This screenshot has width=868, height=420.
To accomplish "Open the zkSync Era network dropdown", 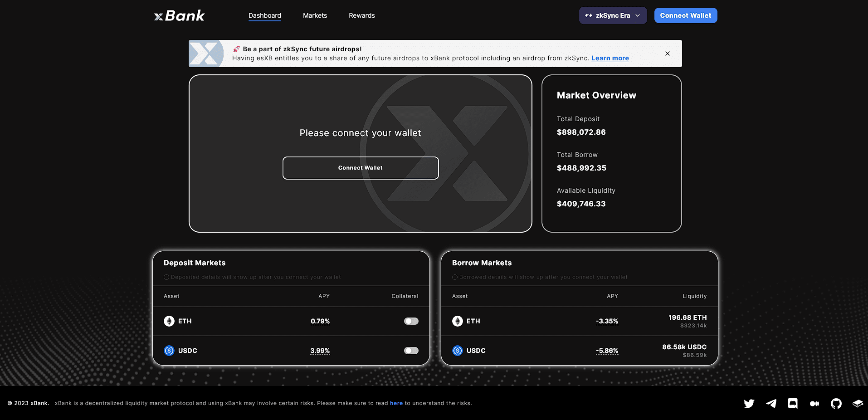I will (x=613, y=15).
